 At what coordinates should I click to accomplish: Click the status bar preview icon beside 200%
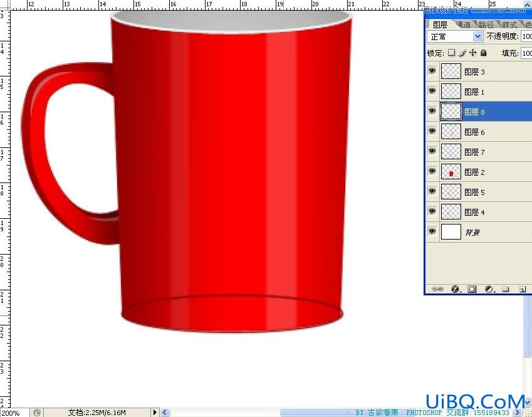37,413
